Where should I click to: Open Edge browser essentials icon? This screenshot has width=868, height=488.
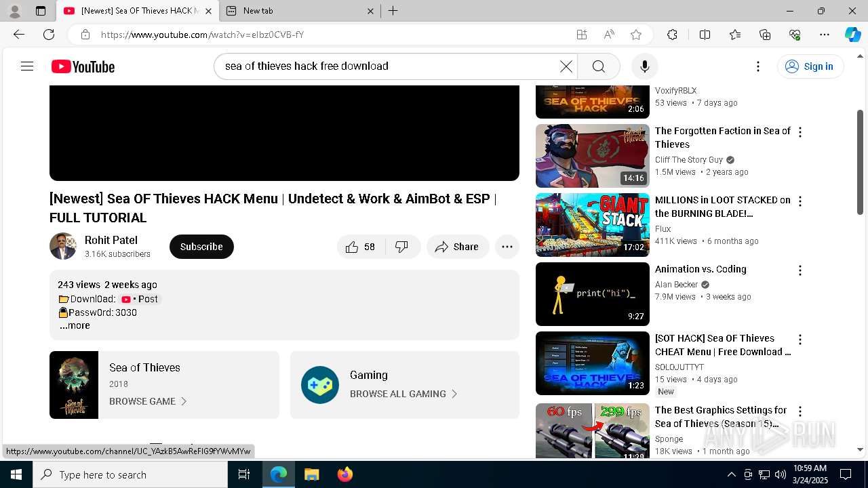(x=795, y=35)
